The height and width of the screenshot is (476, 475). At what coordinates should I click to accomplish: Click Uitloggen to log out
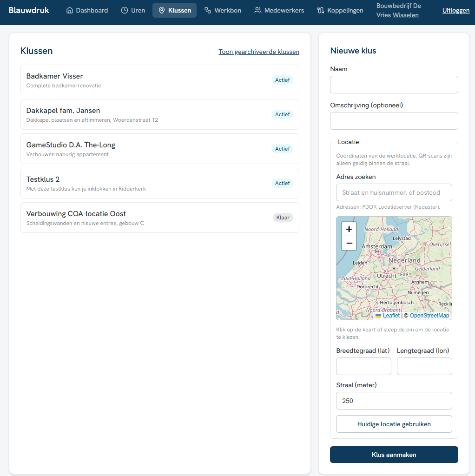coord(456,10)
